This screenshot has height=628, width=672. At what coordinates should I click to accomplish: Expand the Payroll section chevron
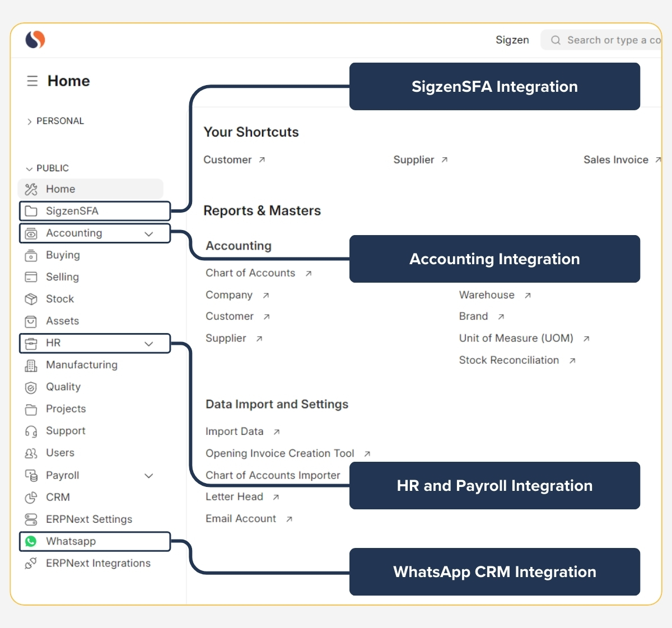click(149, 475)
